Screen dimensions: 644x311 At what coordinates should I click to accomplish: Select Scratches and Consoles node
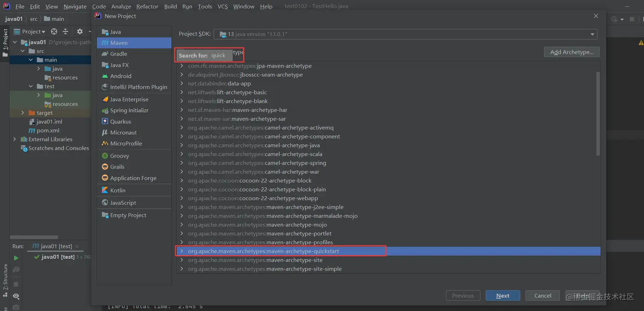(x=55, y=148)
